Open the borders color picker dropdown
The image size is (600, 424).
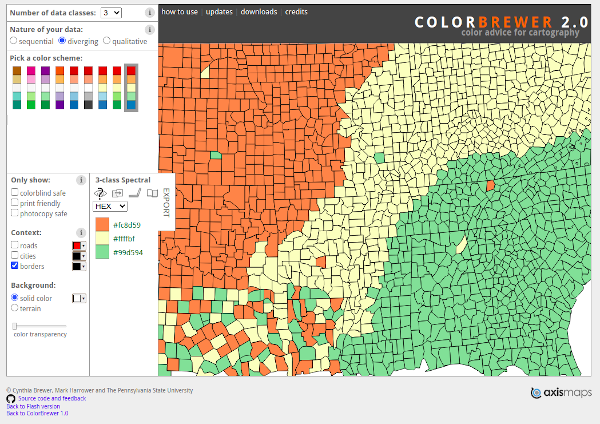click(x=79, y=266)
